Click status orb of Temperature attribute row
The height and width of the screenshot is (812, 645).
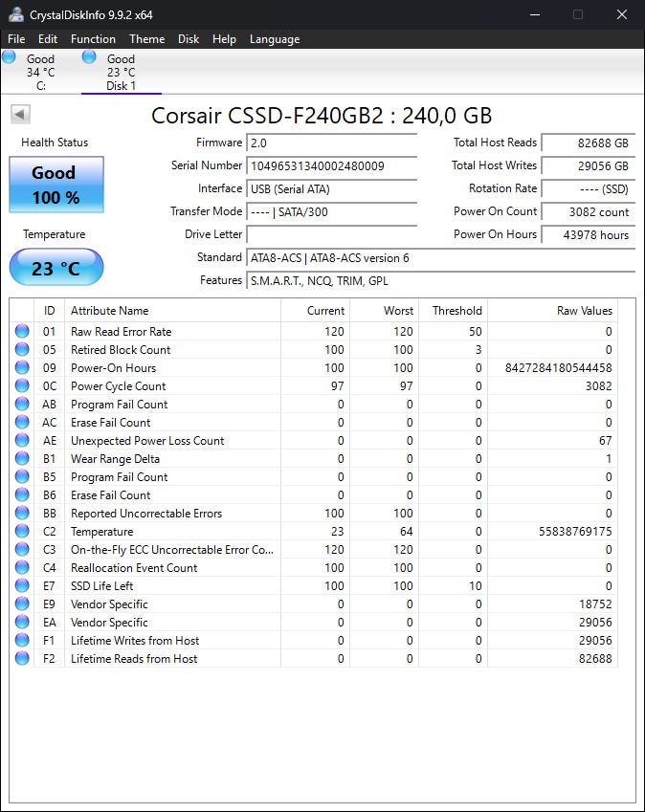[22, 531]
